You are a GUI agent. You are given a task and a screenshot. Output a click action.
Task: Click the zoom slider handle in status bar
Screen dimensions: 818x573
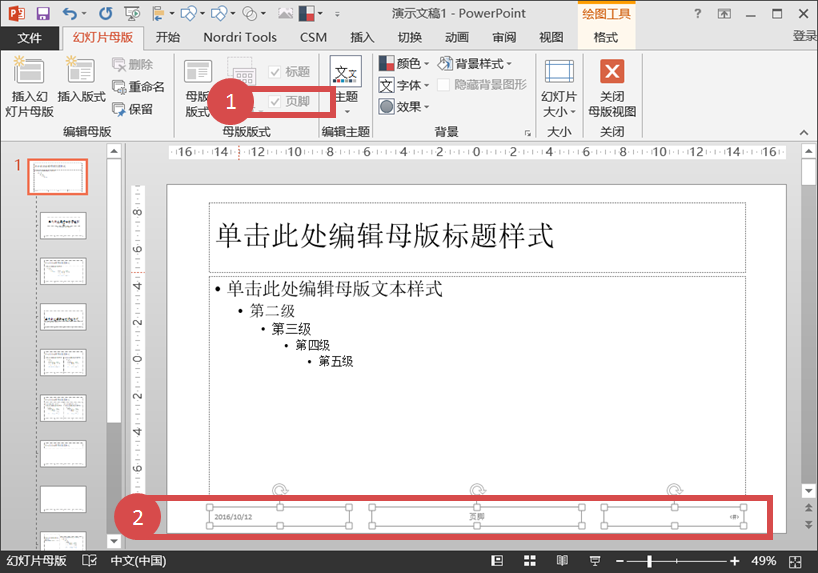click(650, 560)
